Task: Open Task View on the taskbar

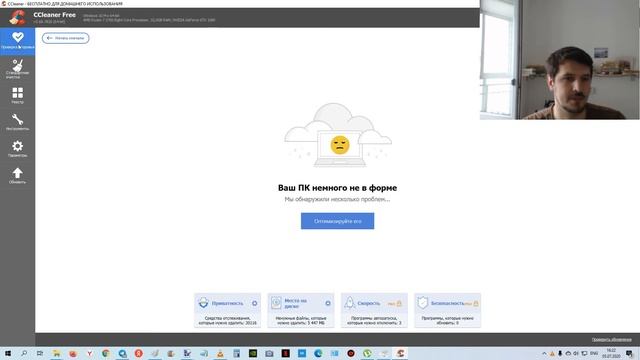Action: pyautogui.click(x=40, y=353)
